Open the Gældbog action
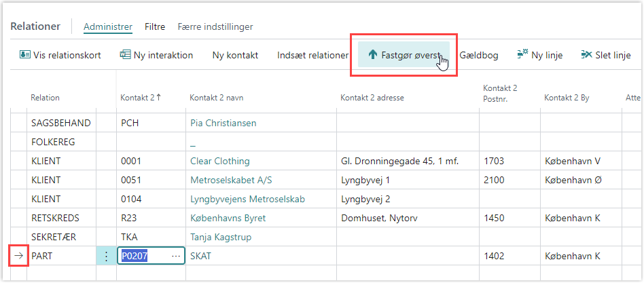The image size is (644, 283). 479,55
